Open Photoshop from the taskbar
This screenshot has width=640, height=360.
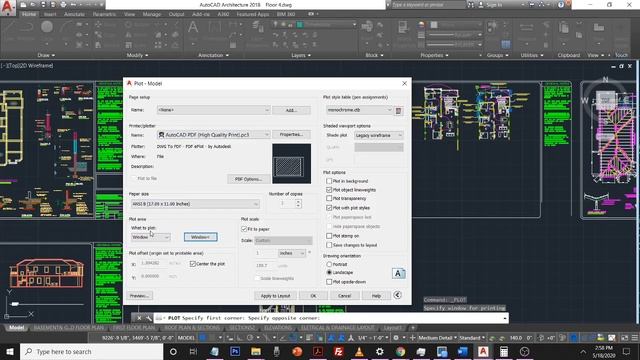tap(235, 351)
